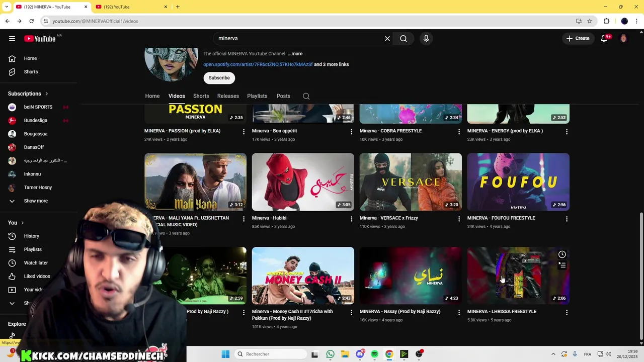Go back in browser history
This screenshot has width=644, height=362.
click(x=7, y=21)
